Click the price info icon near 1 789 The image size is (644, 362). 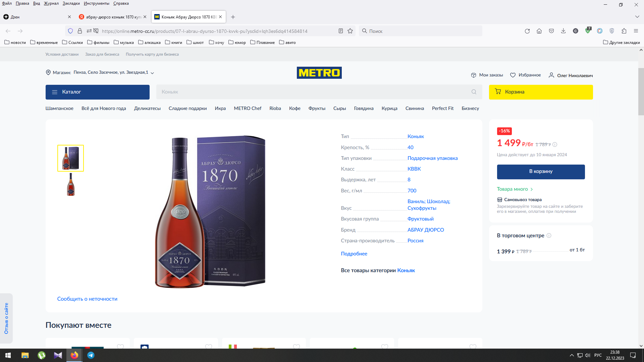(x=555, y=144)
